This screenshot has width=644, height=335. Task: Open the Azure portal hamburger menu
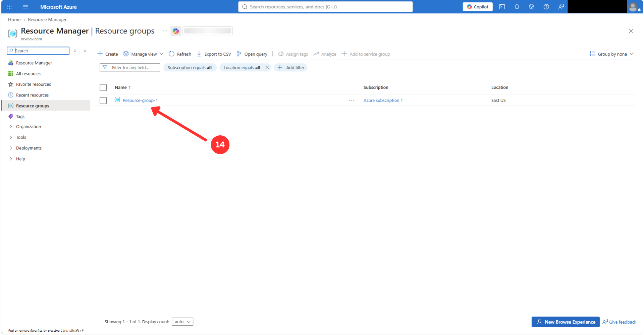25,7
